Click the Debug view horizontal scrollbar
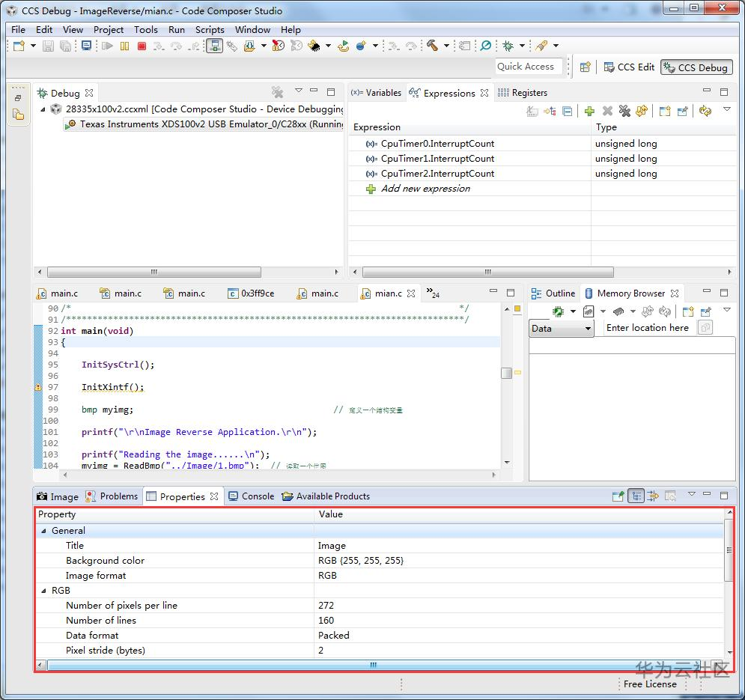The image size is (745, 700). tap(154, 273)
